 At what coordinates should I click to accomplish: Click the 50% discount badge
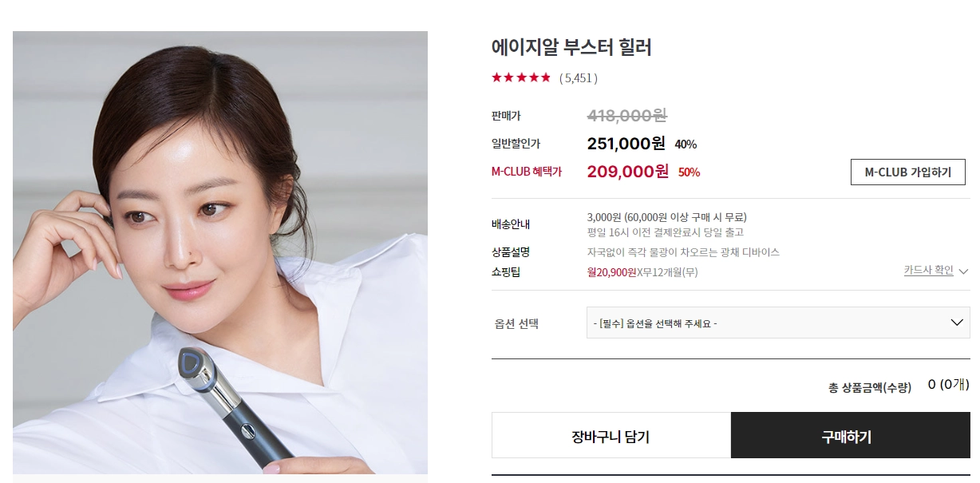point(689,172)
